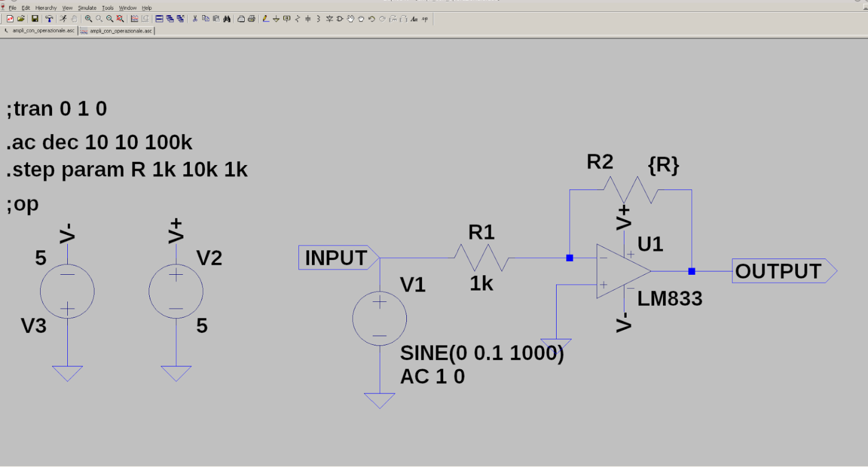Click the '.step param R 1k 10k 1k' directive

coord(127,170)
